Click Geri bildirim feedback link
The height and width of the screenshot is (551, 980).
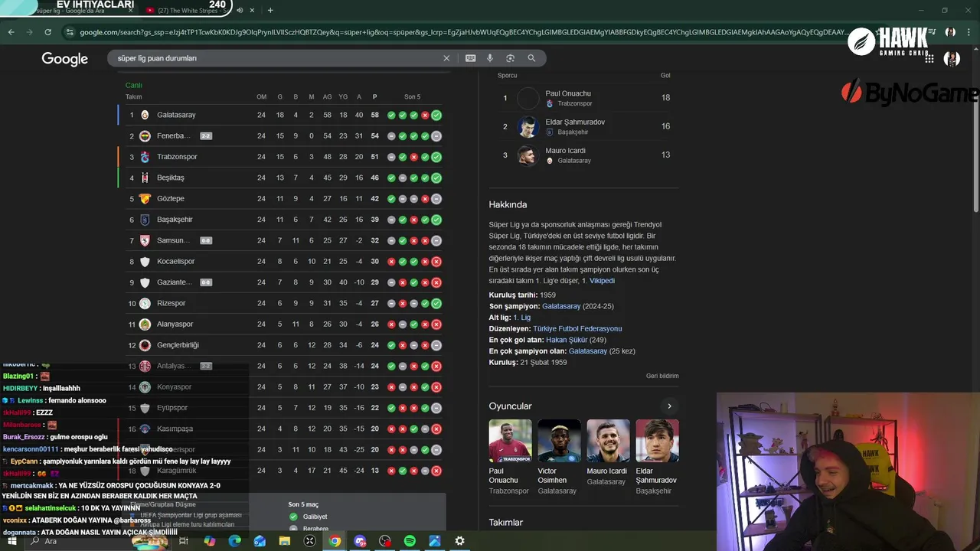tap(662, 376)
